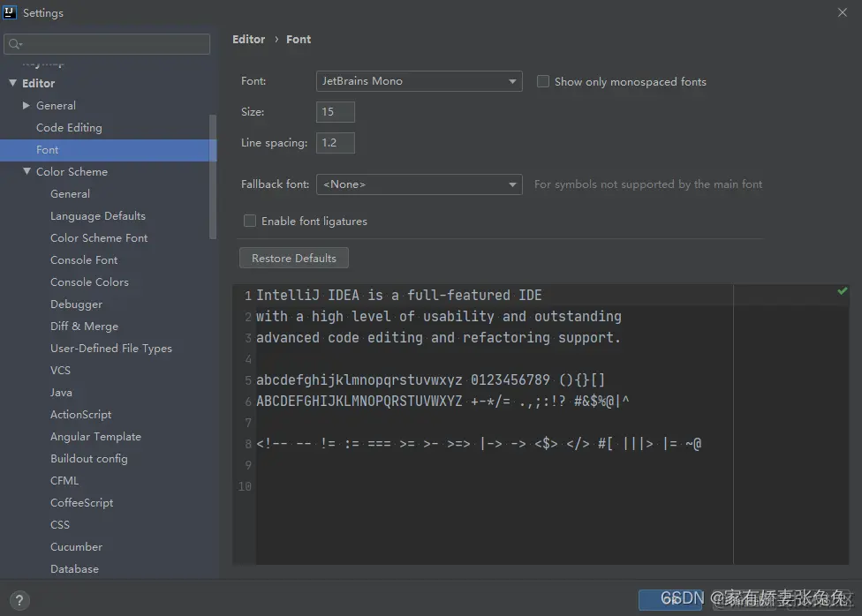This screenshot has height=616, width=862.
Task: Select VCS under Color Scheme
Action: [60, 371]
